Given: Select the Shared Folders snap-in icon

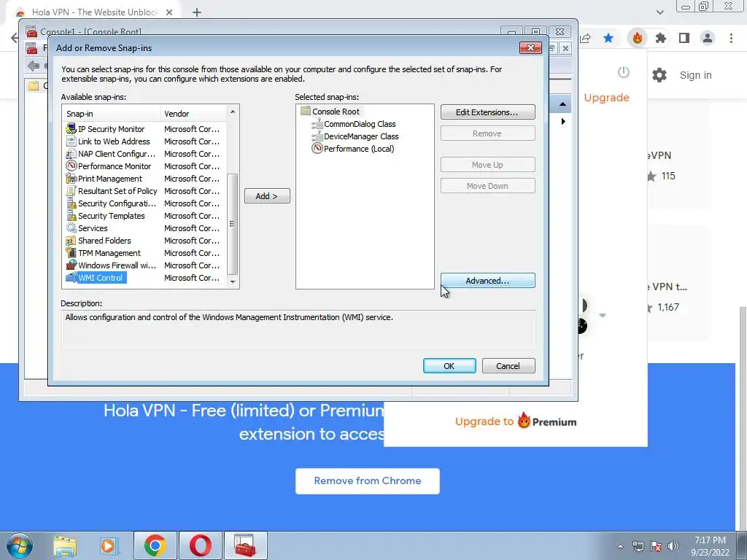Looking at the screenshot, I should point(71,240).
